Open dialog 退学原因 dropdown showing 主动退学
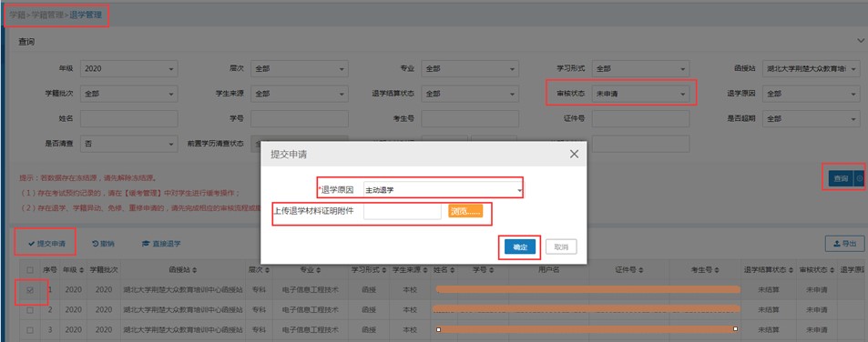Viewport: 868px width, 342px height. [443, 190]
